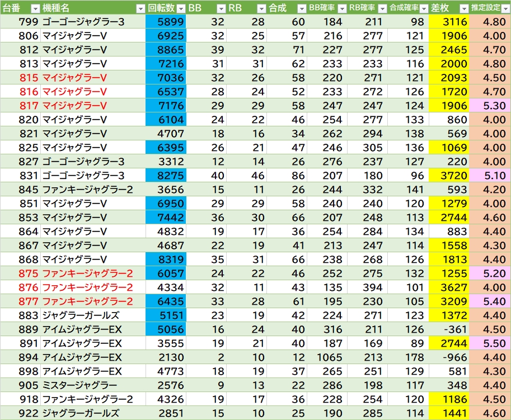Screen dimensions: 511x420
Task: Select BB確率 cell 1065
Action: 327,358
